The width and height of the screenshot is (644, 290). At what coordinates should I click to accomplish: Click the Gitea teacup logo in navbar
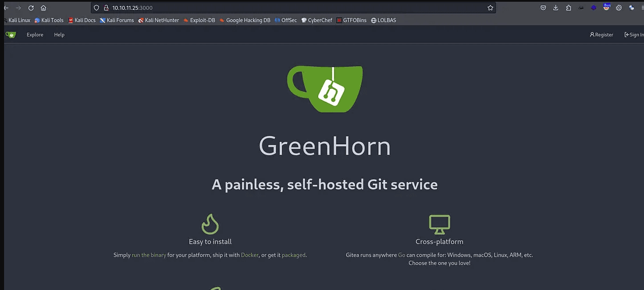tap(10, 35)
